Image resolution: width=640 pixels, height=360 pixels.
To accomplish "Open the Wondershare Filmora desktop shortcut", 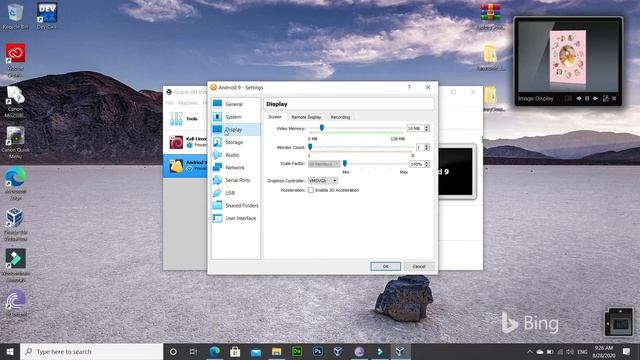I will tap(15, 265).
